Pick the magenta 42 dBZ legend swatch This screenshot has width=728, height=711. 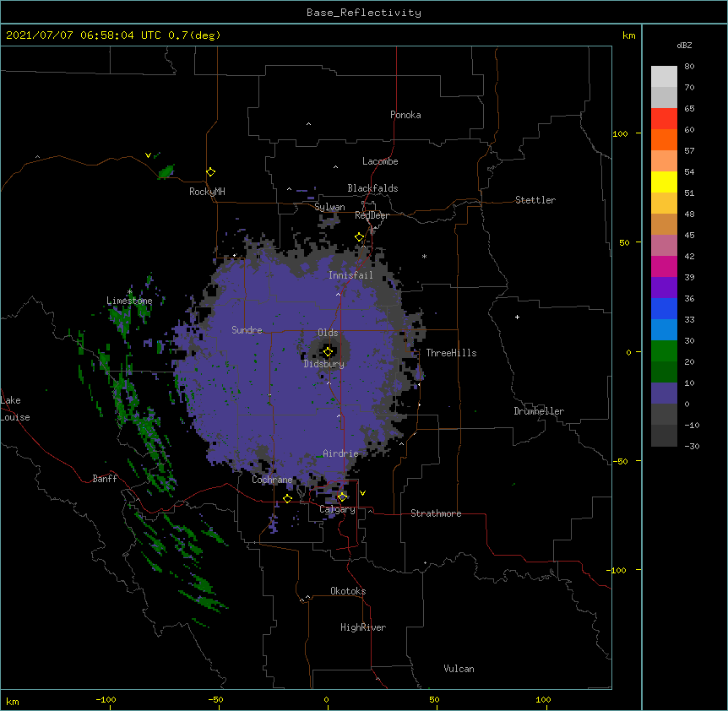coord(664,266)
